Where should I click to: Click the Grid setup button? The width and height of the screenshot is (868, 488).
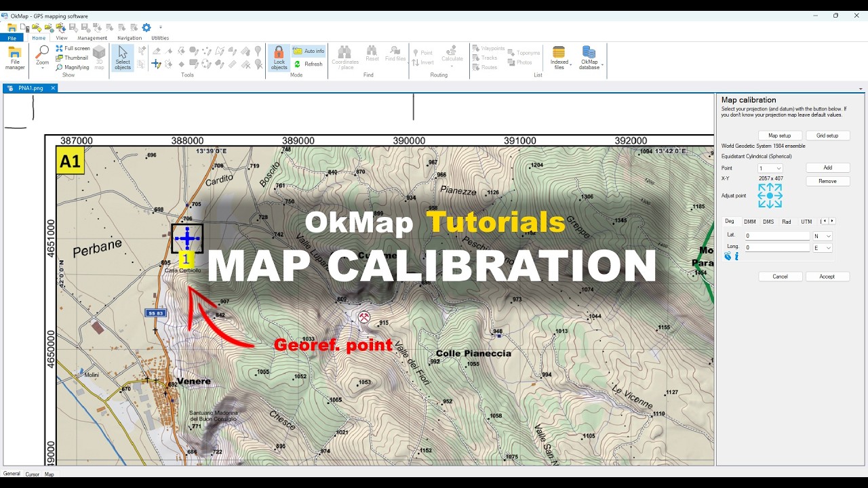click(x=827, y=136)
